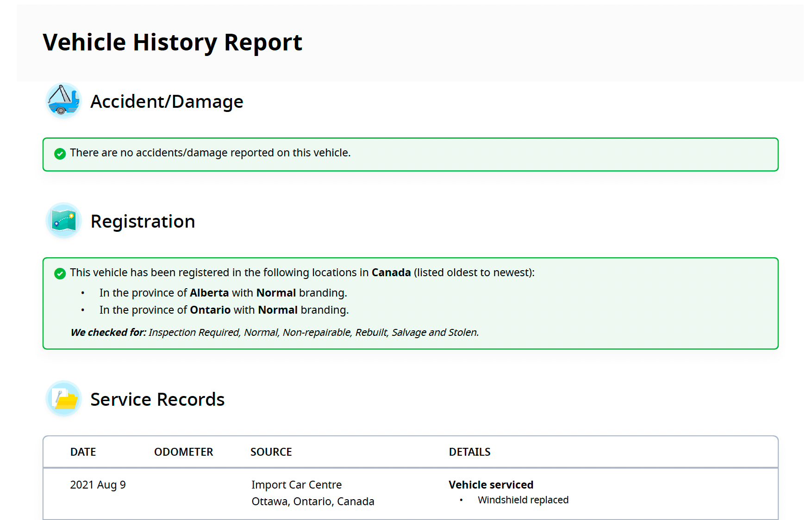
Task: Select the Registration section heading
Action: coord(143,222)
